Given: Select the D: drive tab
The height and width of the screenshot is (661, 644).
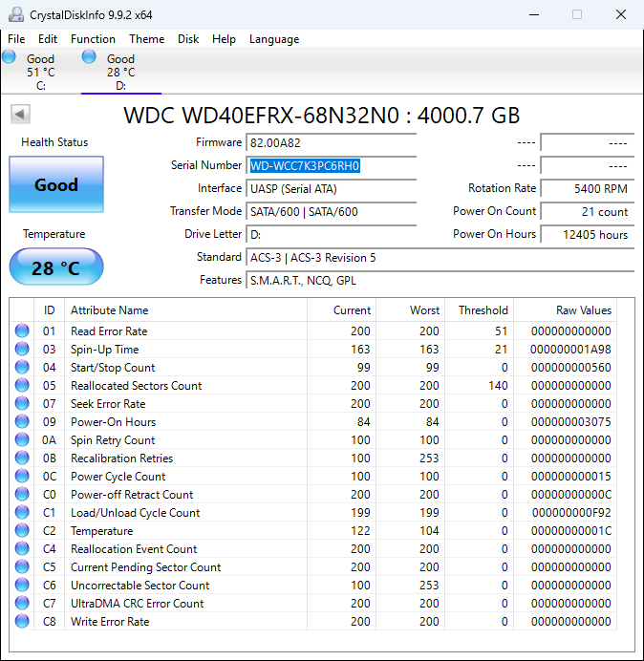Looking at the screenshot, I should (121, 72).
